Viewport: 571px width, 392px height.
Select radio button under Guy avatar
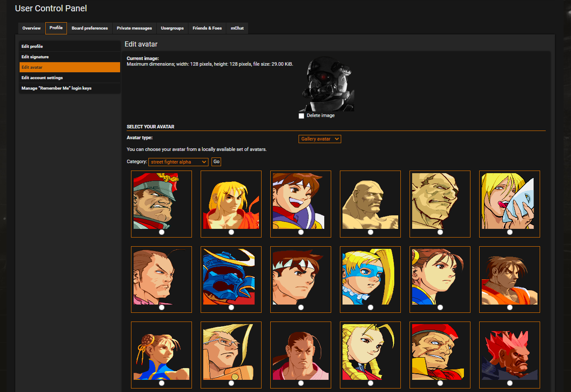(x=510, y=308)
